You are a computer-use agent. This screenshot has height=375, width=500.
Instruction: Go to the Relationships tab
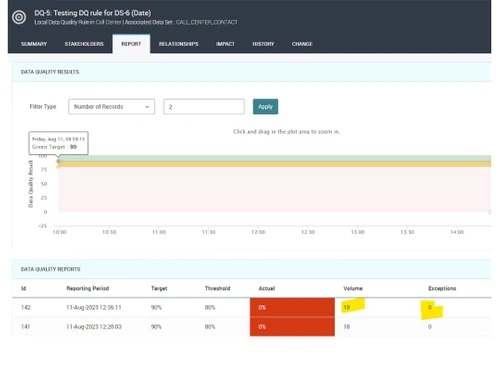[178, 44]
